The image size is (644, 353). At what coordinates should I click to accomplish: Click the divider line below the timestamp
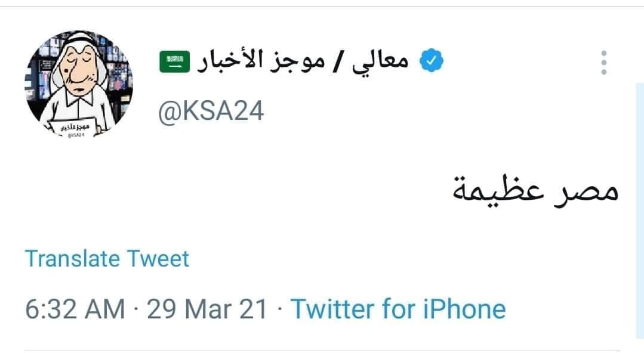(322, 351)
